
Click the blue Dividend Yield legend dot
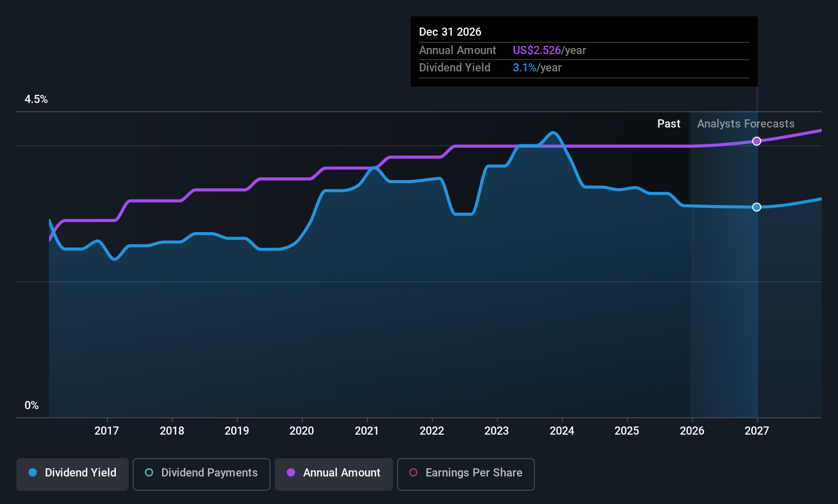pyautogui.click(x=33, y=472)
